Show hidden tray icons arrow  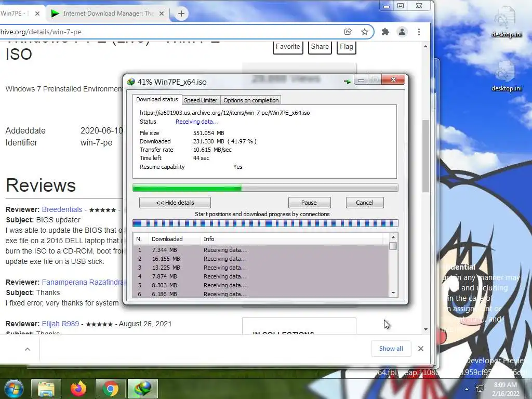click(x=467, y=389)
